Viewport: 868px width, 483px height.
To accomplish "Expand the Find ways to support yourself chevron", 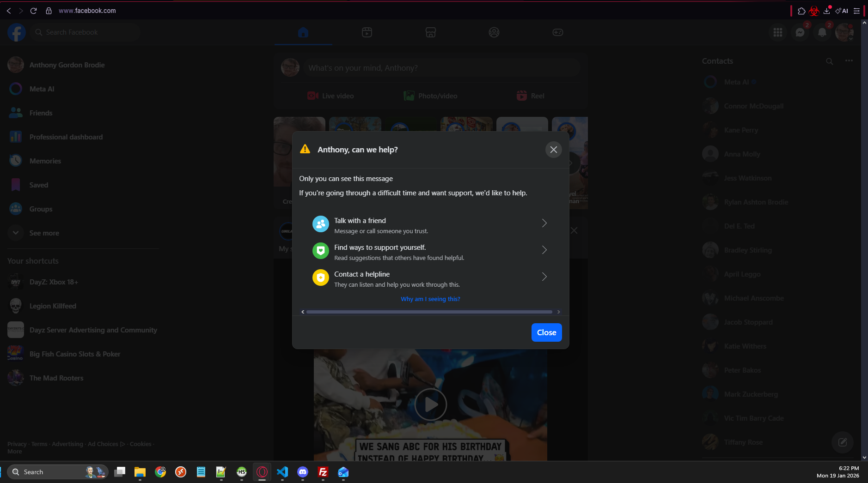I will (544, 250).
